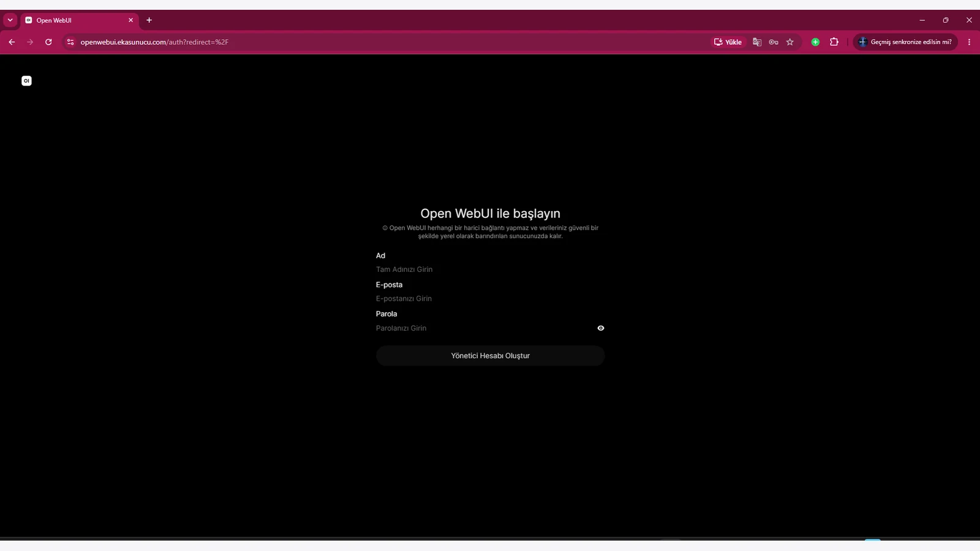Click the browser forward arrow
Image resolution: width=980 pixels, height=551 pixels.
30,42
